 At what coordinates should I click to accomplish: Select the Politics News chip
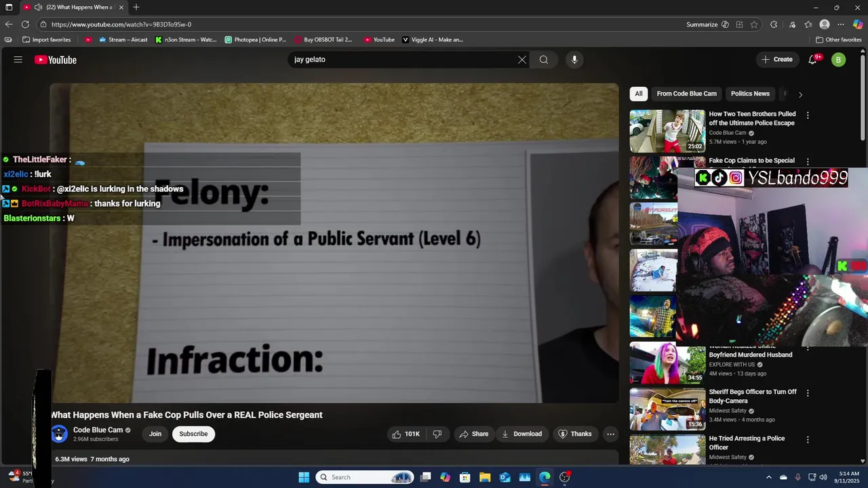click(x=750, y=94)
